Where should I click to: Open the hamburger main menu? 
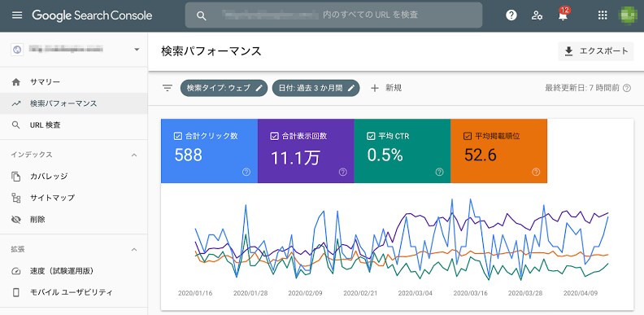click(x=17, y=15)
